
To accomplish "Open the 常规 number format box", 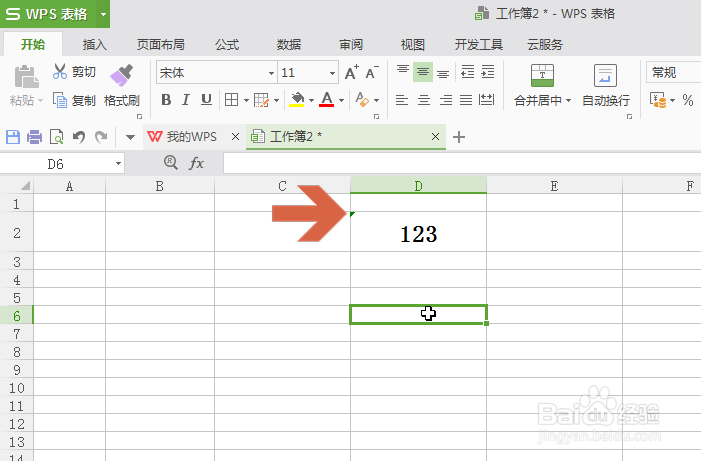I will [673, 72].
